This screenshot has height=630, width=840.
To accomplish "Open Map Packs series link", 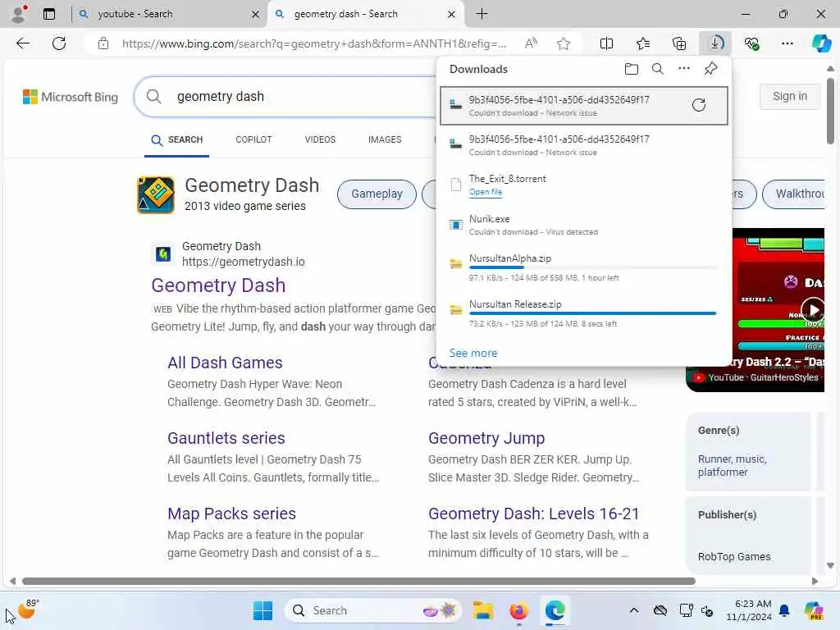I will 231,514.
